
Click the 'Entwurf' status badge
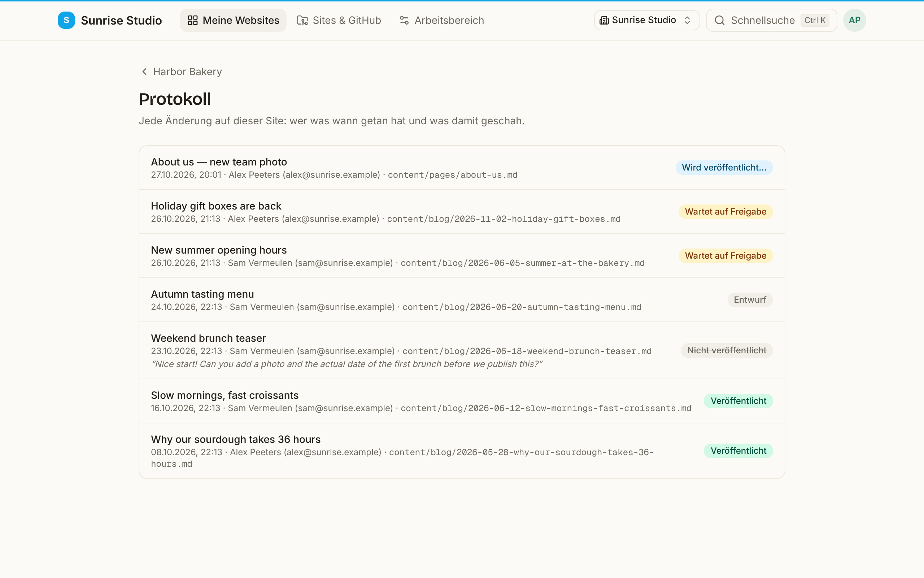coord(750,300)
